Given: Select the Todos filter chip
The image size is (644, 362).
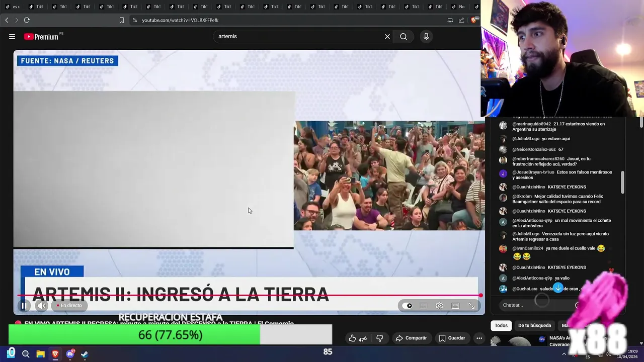Looking at the screenshot, I should 501,326.
